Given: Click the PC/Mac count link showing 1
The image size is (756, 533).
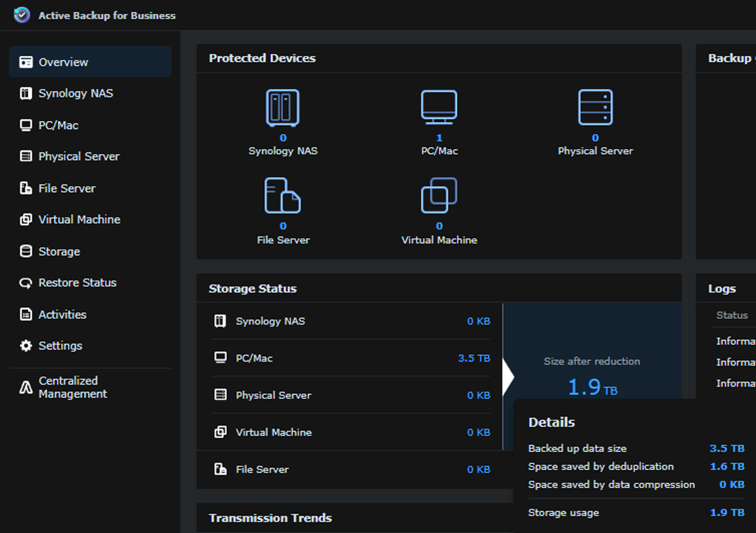Looking at the screenshot, I should tap(439, 138).
